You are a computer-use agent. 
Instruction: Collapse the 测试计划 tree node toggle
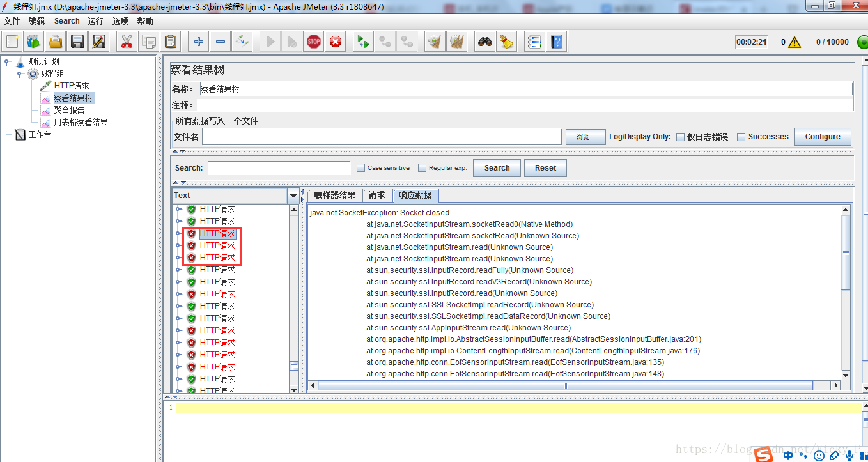[6, 62]
